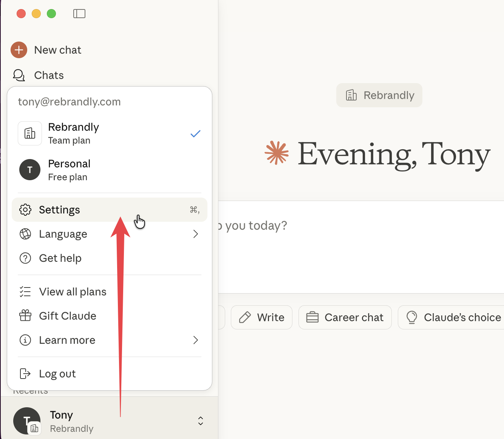Click the Team plan label text
This screenshot has width=504, height=439.
(x=69, y=141)
